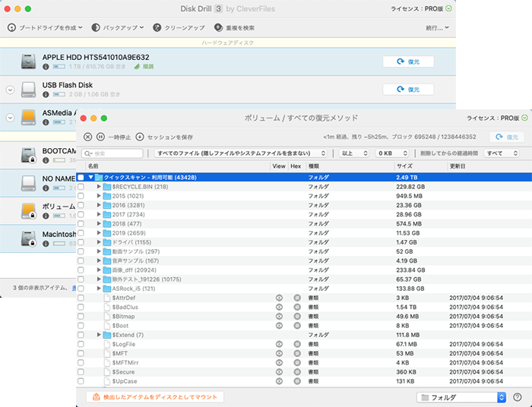
Task: Check the $MFT file checkbox
Action: pyautogui.click(x=81, y=353)
